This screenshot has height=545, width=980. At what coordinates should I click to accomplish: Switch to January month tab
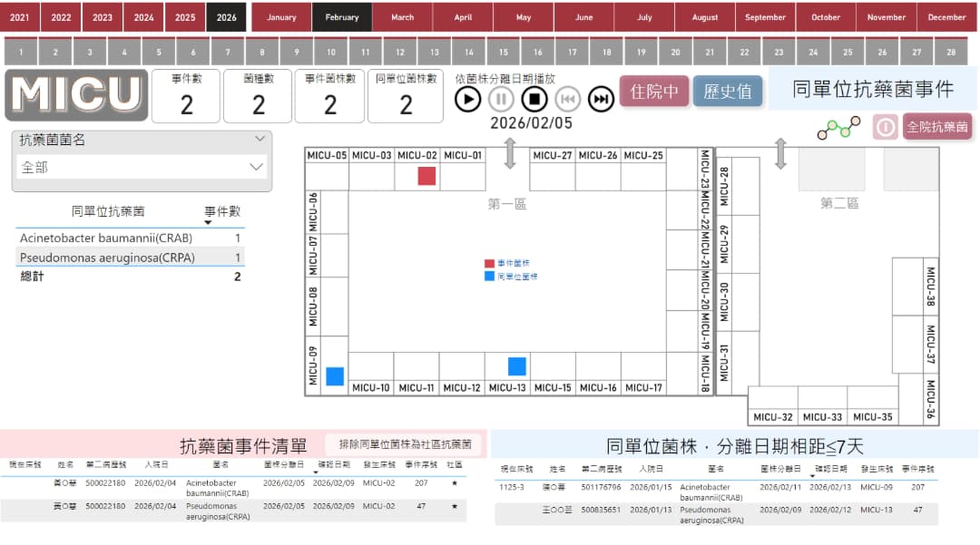[281, 17]
